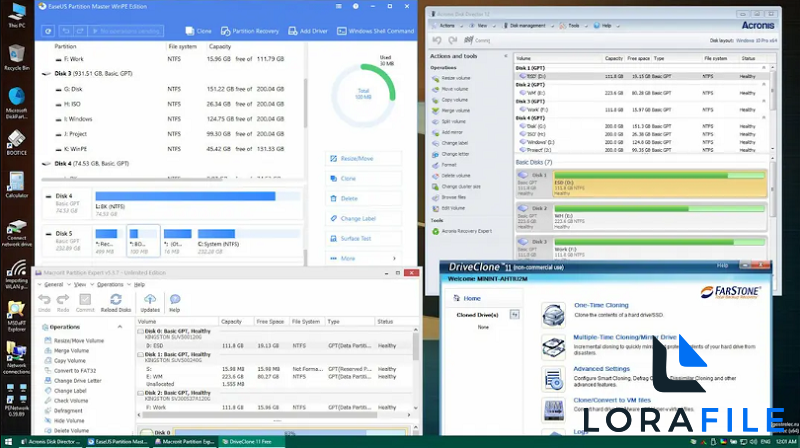Choose Resize/Move in EaseUS side panel

(x=363, y=159)
